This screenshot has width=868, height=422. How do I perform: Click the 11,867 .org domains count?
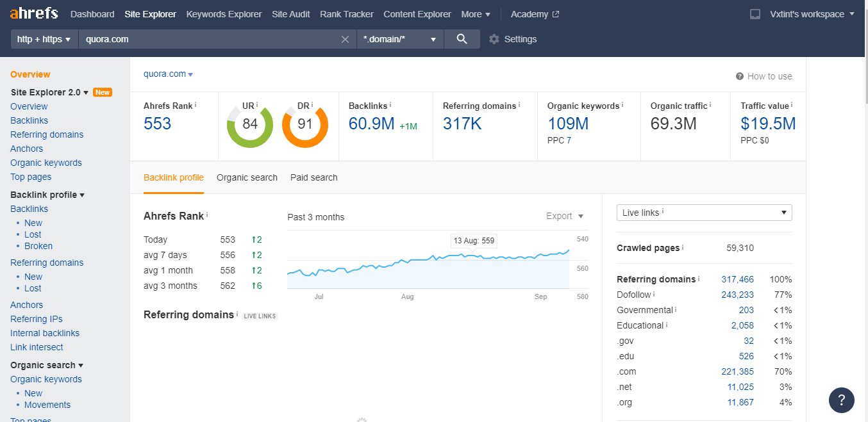click(x=740, y=402)
